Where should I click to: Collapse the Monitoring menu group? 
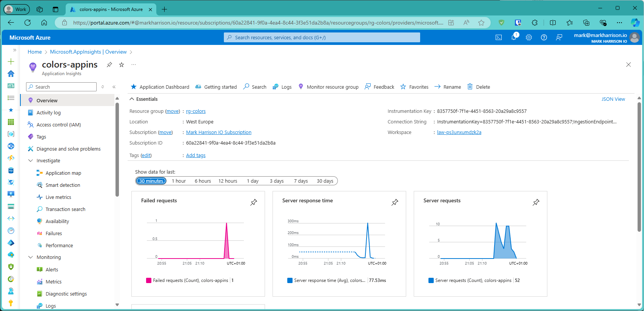(x=31, y=257)
